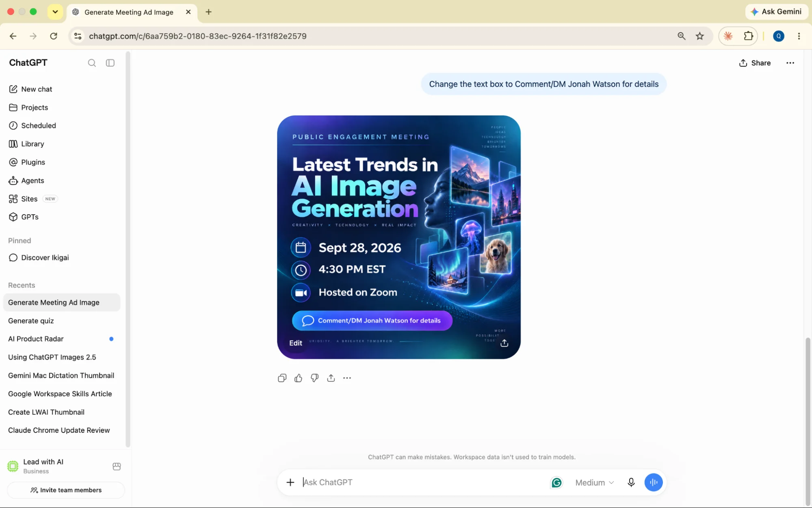The width and height of the screenshot is (812, 508).
Task: Click the Grammarly icon in the composer
Action: pos(556,482)
